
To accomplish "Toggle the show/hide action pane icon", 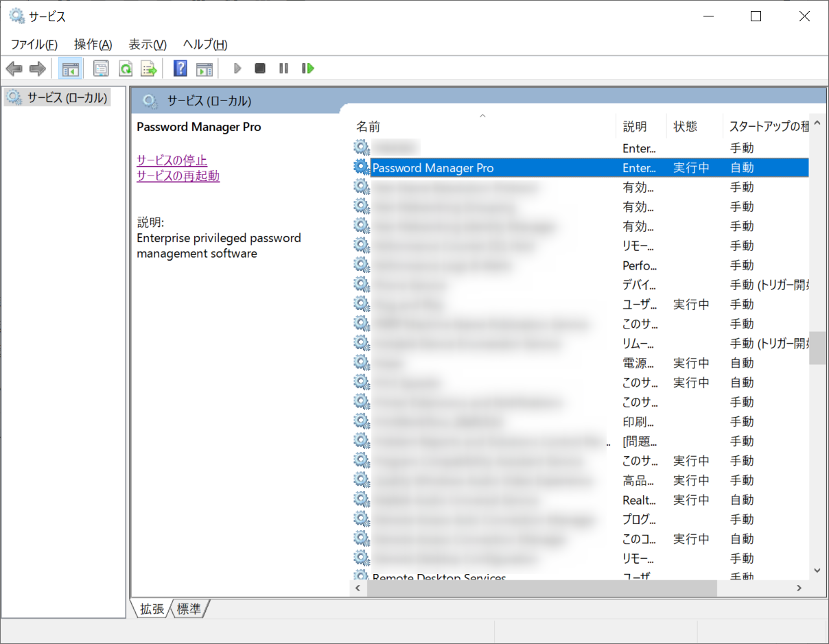I will 205,69.
